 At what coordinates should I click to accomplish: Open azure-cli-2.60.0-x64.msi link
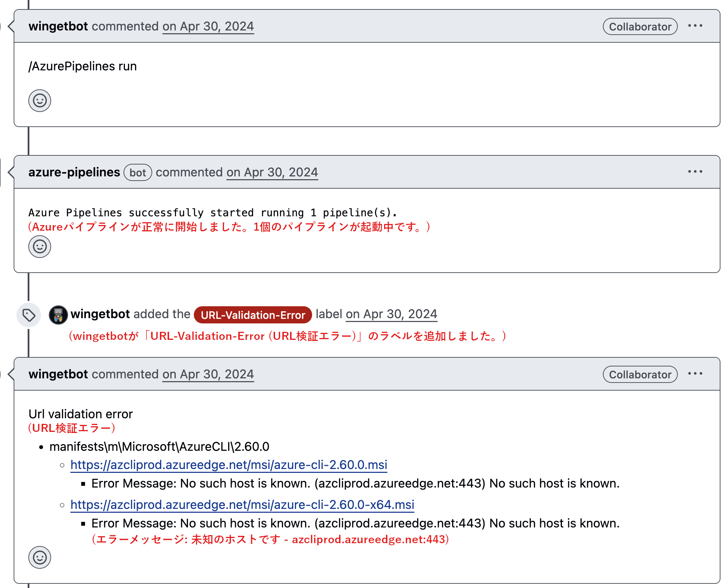[242, 505]
